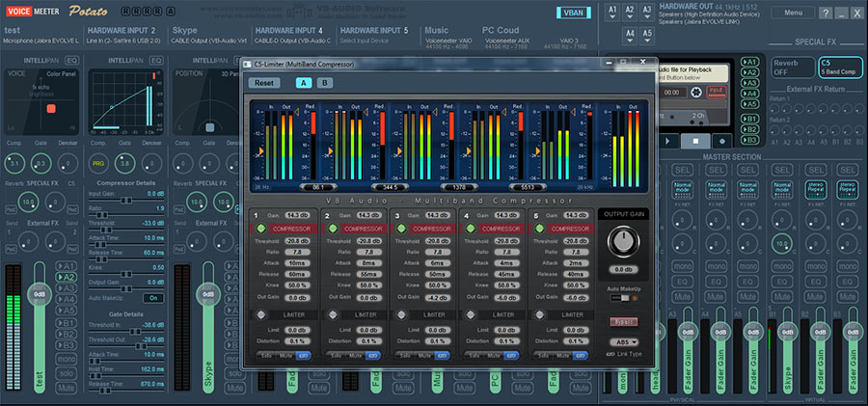Click the 344.5 crossover frequency field

click(391, 187)
